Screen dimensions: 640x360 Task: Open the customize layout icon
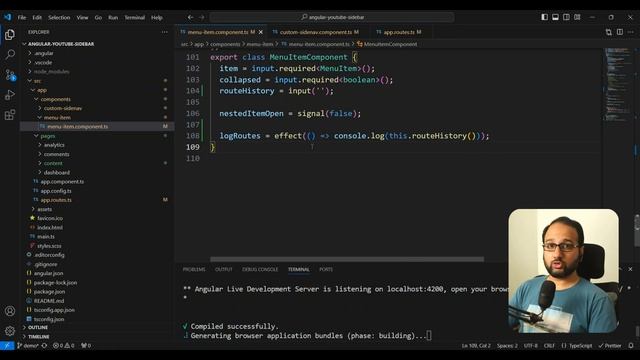pos(577,17)
